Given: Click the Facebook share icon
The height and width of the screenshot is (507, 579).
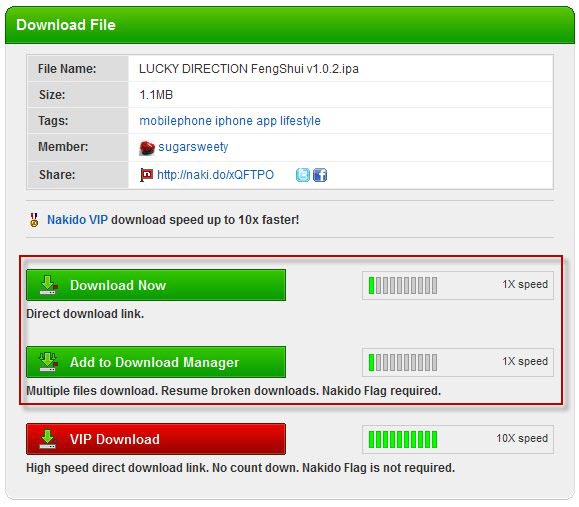Looking at the screenshot, I should [x=320, y=175].
